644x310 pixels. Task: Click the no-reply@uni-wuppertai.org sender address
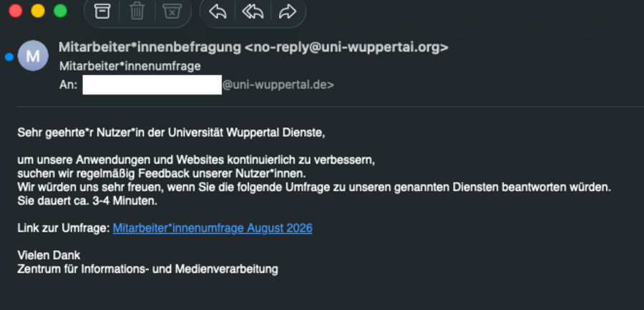(x=346, y=47)
